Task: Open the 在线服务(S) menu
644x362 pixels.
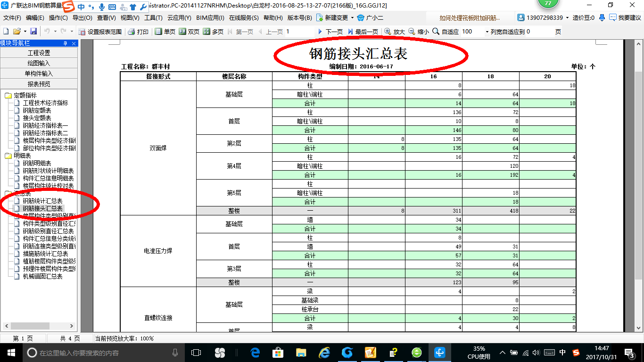Action: click(x=244, y=17)
